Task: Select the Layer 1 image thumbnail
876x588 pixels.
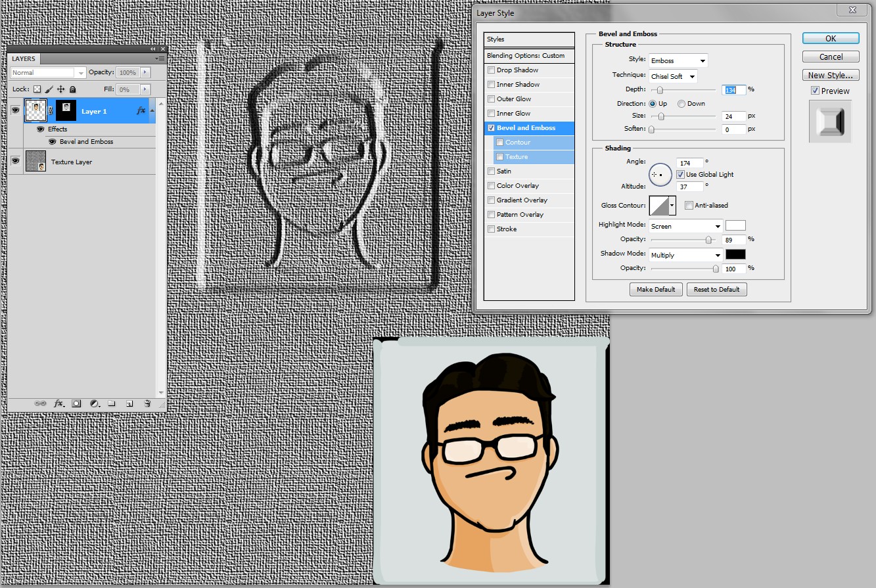Action: (35, 111)
